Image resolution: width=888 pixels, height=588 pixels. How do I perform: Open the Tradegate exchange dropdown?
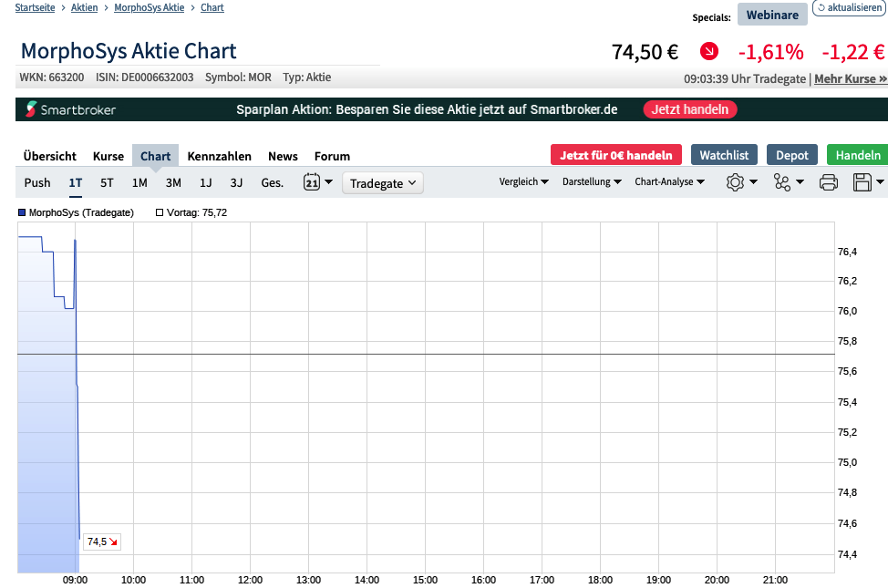[x=383, y=183]
